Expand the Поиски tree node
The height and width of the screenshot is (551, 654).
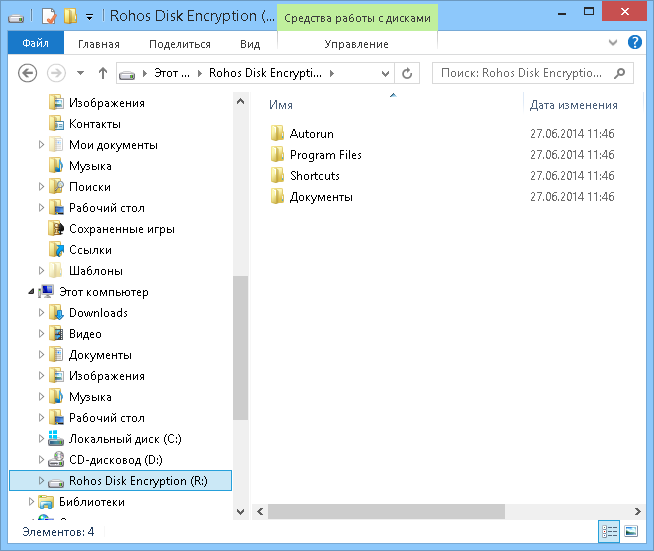pos(41,186)
